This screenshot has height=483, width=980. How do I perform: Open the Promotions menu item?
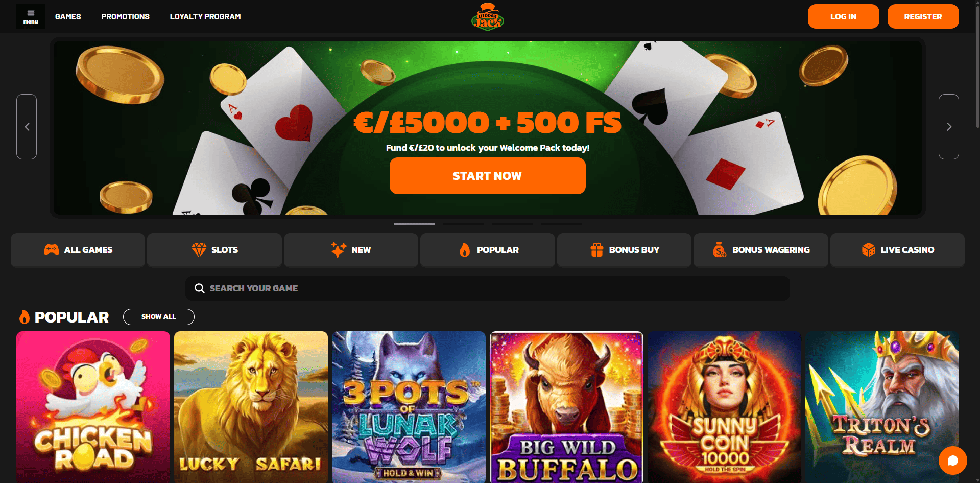pyautogui.click(x=125, y=16)
